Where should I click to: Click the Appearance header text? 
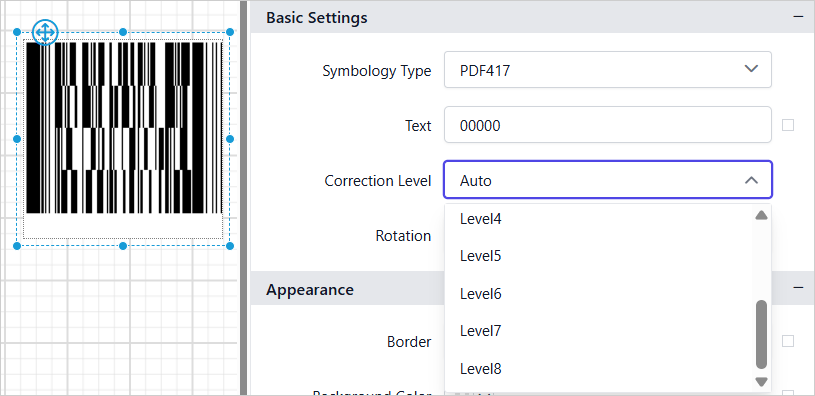pos(310,289)
